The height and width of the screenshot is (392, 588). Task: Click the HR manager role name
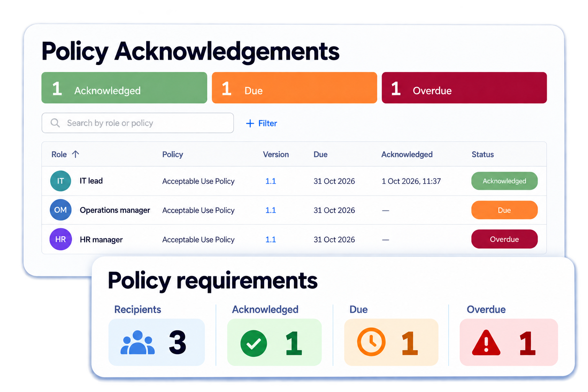[101, 240]
